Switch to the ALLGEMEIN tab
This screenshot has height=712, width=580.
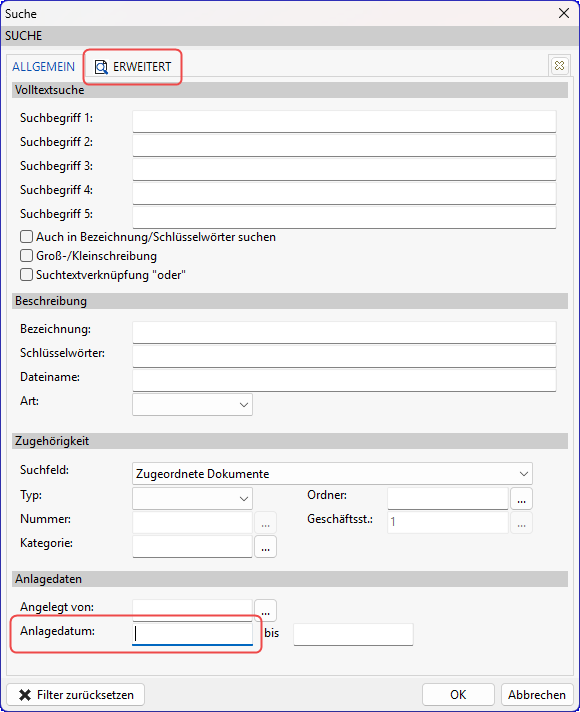(44, 67)
